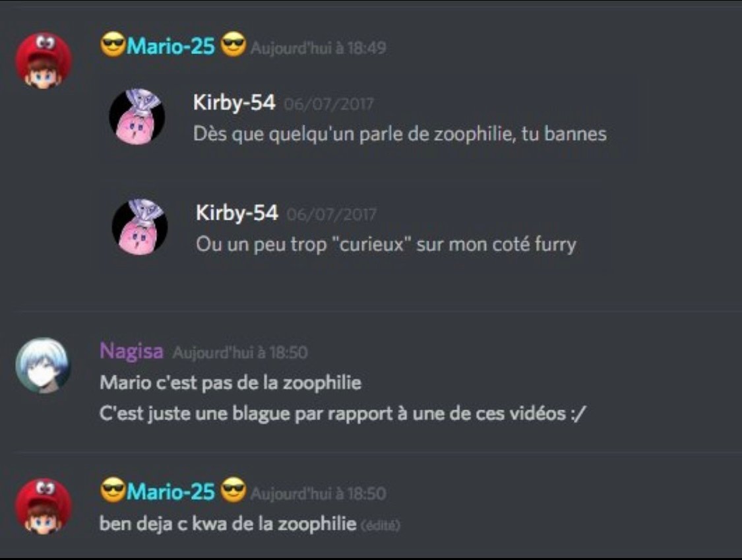Select message text 'Mario c'est pas de la zoophilie'

tap(230, 383)
